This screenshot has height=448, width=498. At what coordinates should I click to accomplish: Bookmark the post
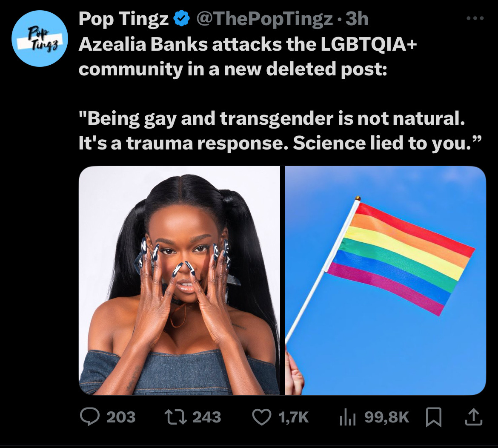[x=433, y=417]
